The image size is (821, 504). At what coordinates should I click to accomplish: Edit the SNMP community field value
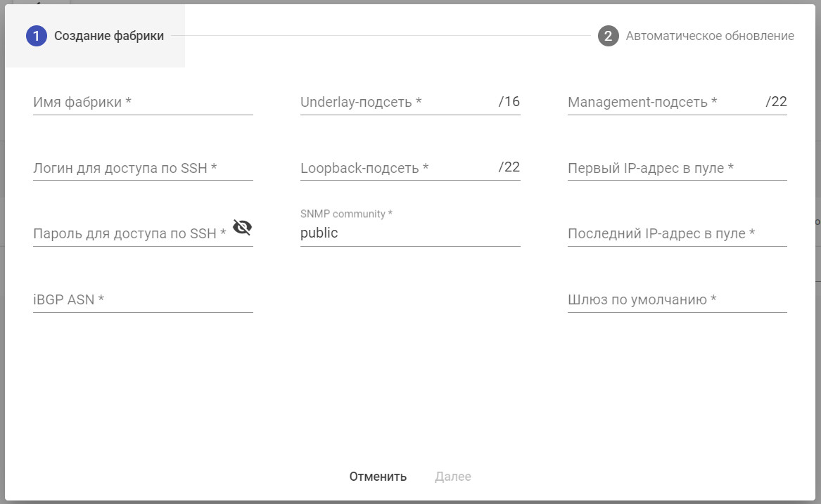click(409, 233)
